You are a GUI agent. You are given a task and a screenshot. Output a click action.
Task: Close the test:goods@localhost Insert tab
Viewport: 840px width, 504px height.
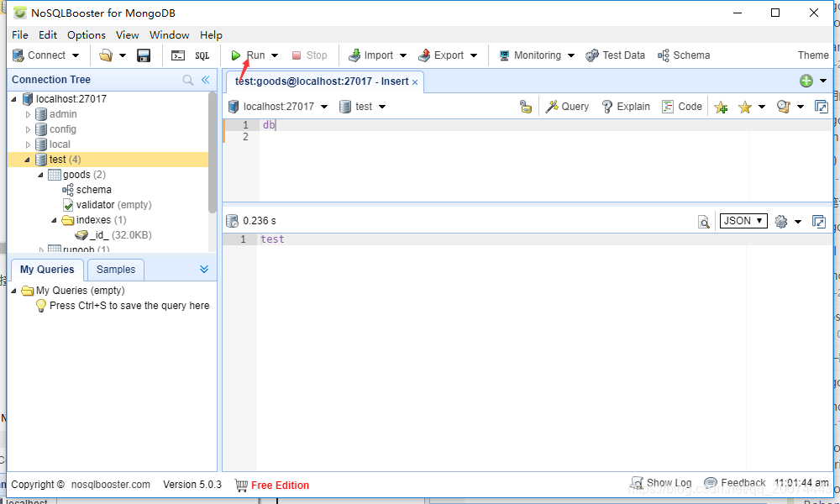coord(415,82)
